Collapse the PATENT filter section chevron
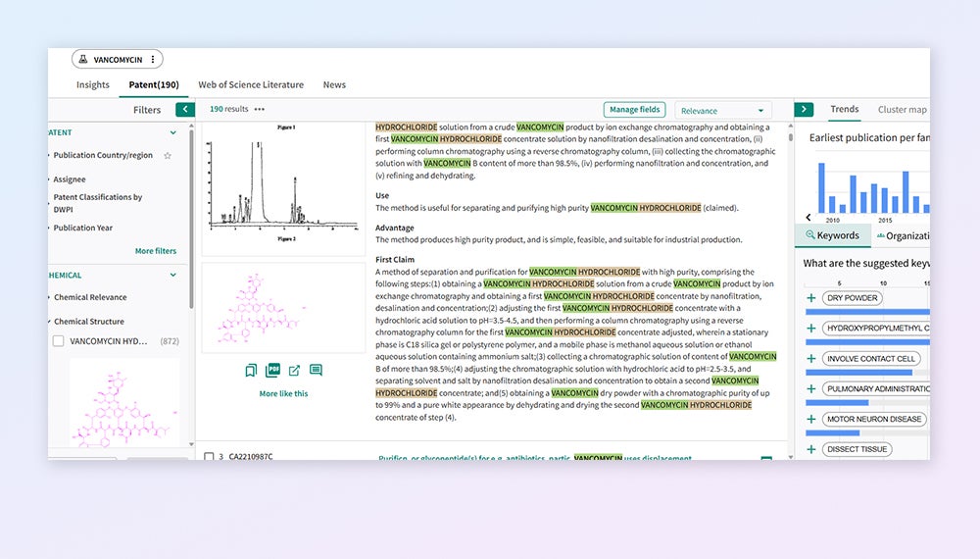The image size is (980, 559). tap(173, 132)
